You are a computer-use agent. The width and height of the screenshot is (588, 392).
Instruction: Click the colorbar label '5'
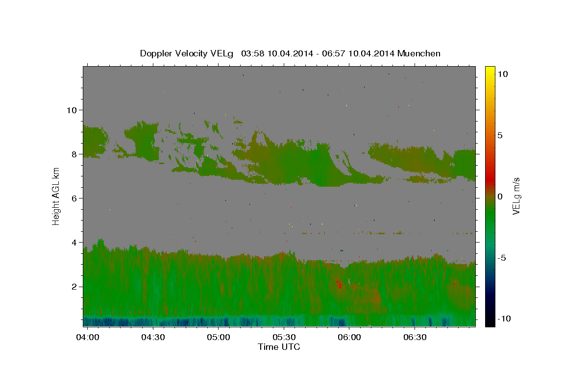[x=500, y=135]
